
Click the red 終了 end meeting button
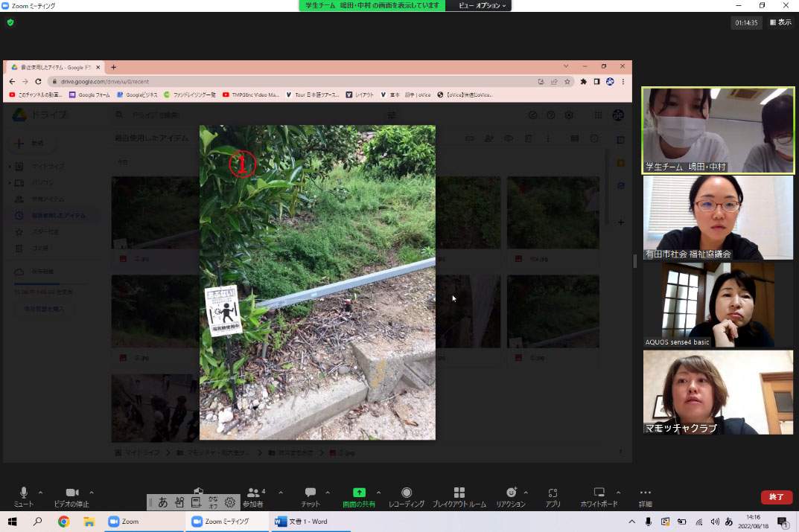pyautogui.click(x=776, y=497)
